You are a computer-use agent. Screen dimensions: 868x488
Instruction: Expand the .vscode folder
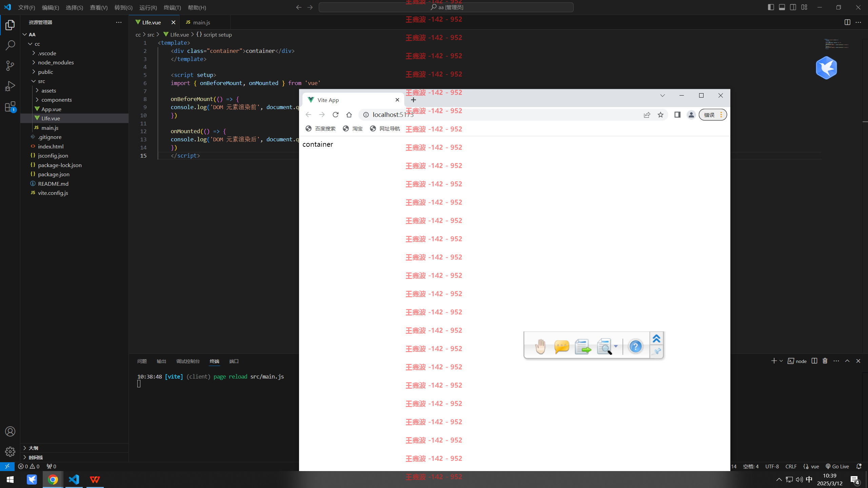pyautogui.click(x=74, y=53)
